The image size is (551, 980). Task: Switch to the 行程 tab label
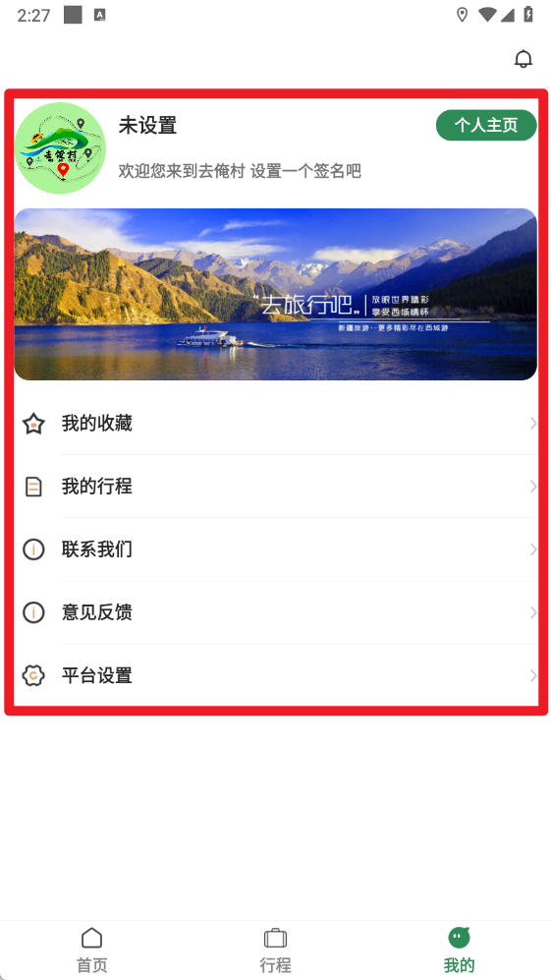click(275, 964)
